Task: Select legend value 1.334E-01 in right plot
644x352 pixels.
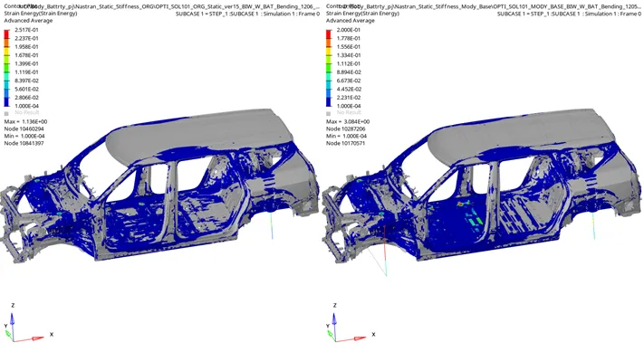Action: pyautogui.click(x=349, y=55)
